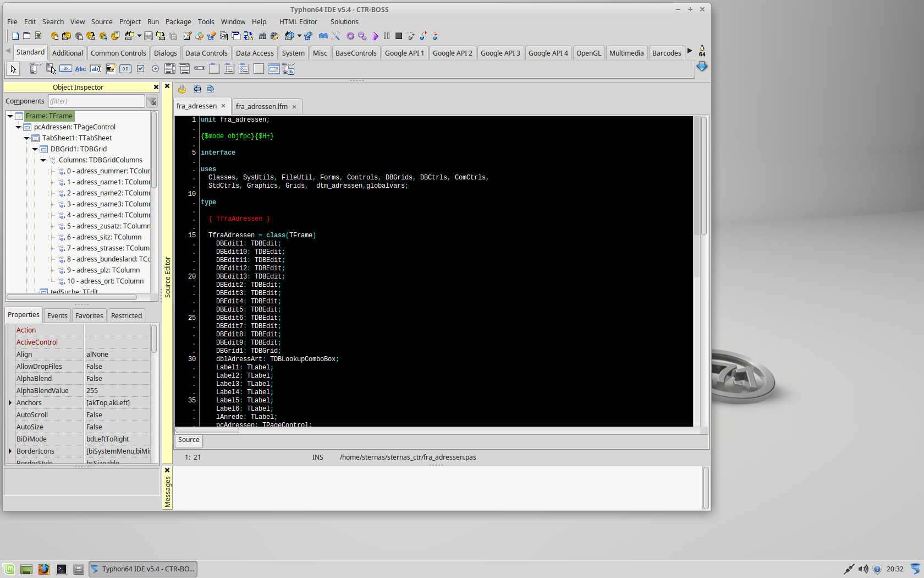Open the Events tab in Object Inspector
The height and width of the screenshot is (578, 924).
click(57, 315)
